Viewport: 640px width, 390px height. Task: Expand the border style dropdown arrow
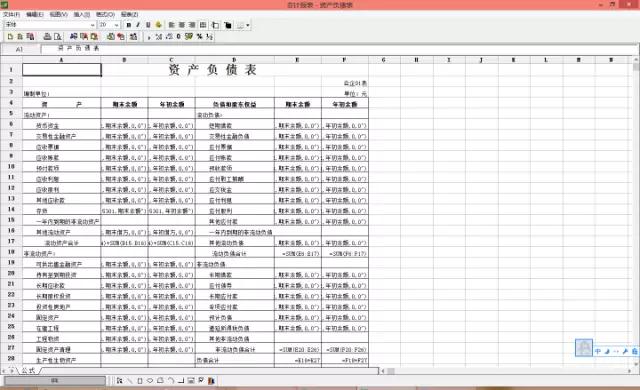click(x=248, y=25)
